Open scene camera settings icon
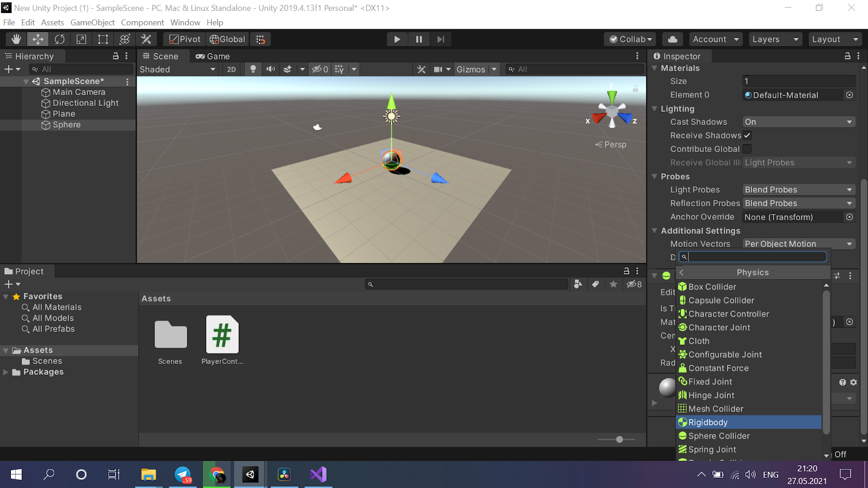This screenshot has width=868, height=488. 438,69
